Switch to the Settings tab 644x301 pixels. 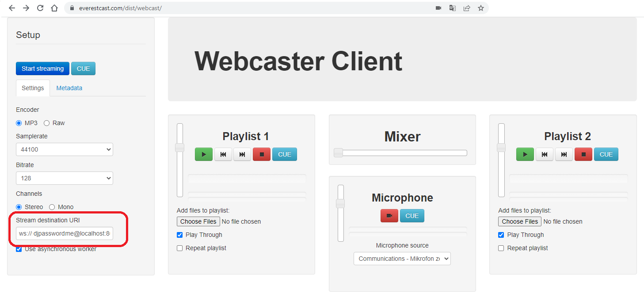(33, 88)
